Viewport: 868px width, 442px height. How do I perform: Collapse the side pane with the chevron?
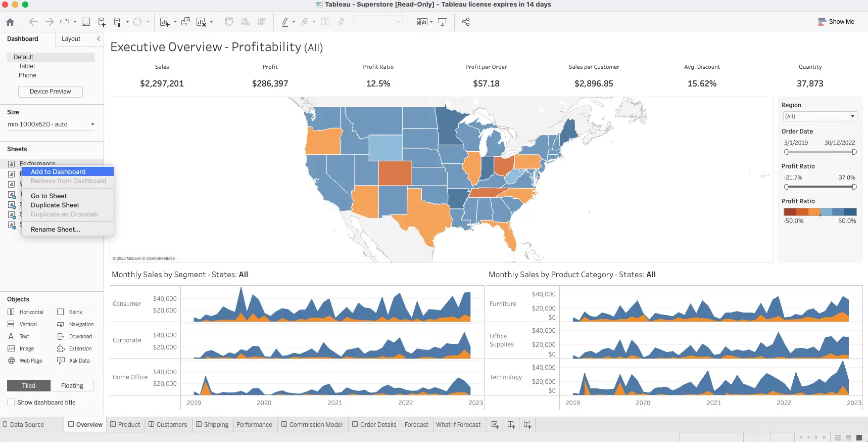click(x=99, y=39)
